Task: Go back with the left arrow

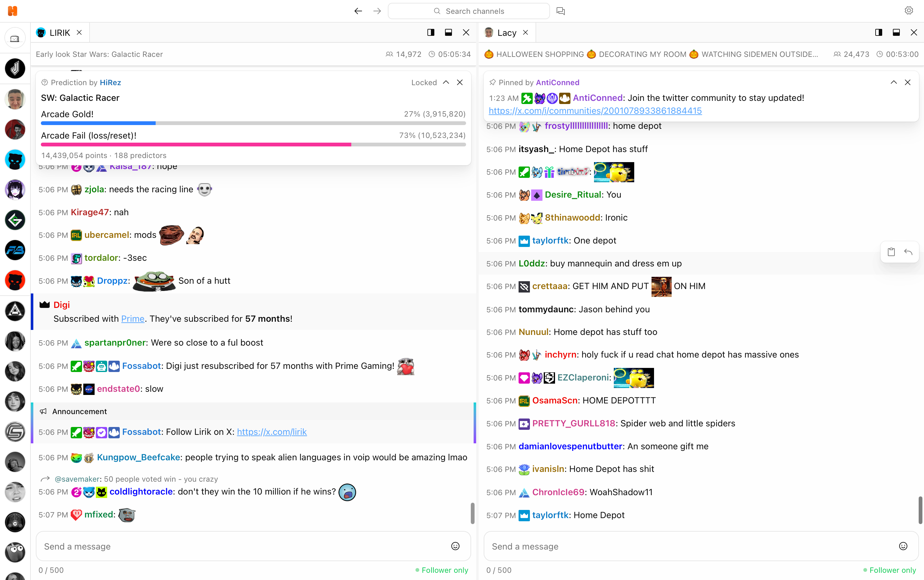Action: [358, 11]
